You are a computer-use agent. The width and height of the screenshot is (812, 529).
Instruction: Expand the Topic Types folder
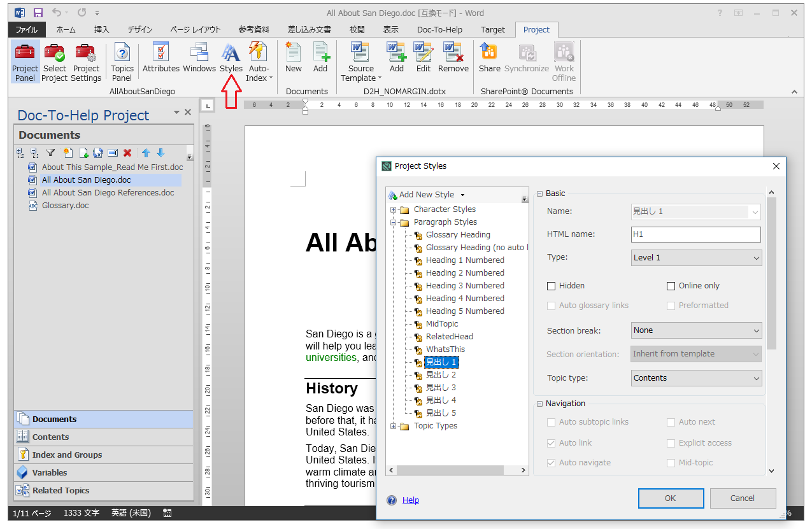[394, 426]
